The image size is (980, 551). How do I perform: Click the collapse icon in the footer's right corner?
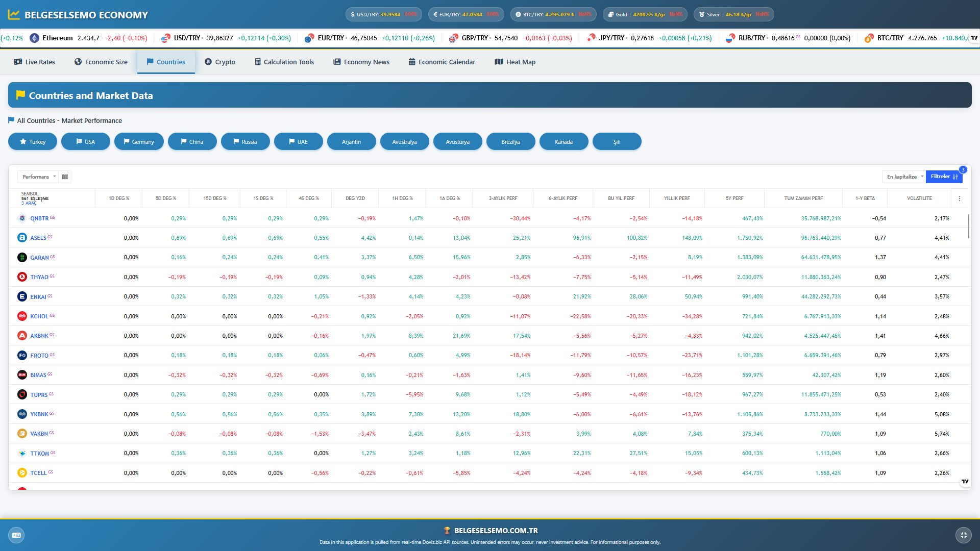point(963,535)
